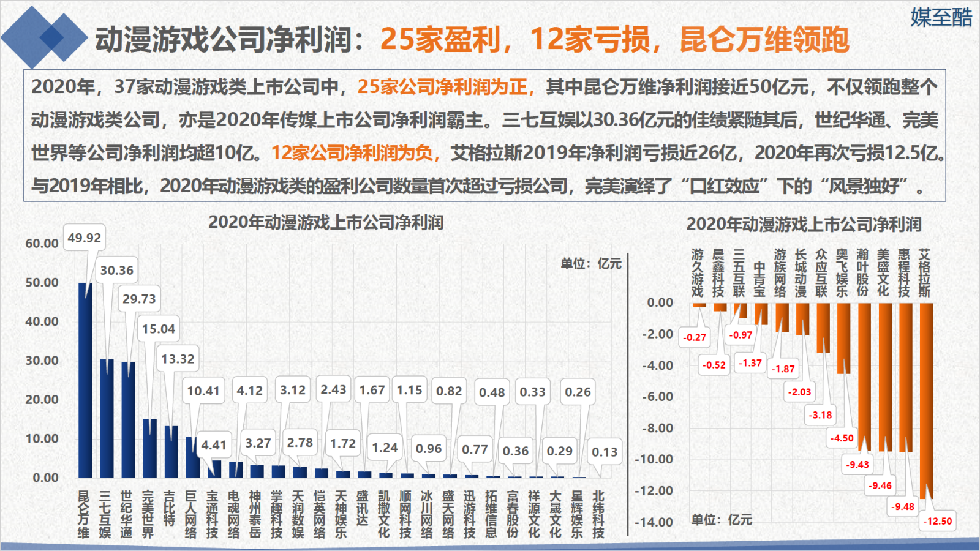The width and height of the screenshot is (980, 551).
Task: Select the 星辉娱乐 axis label
Action: 577,514
